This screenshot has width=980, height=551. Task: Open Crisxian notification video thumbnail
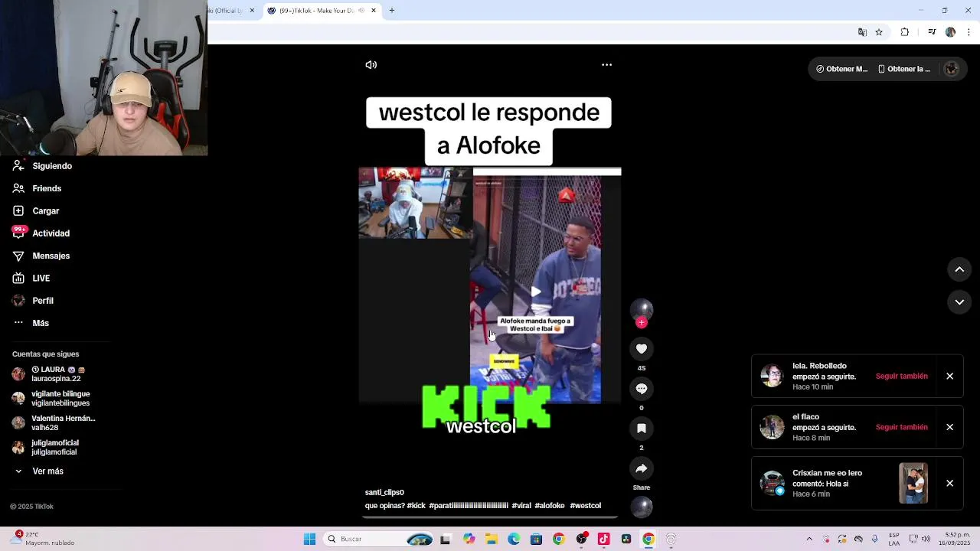click(x=913, y=483)
